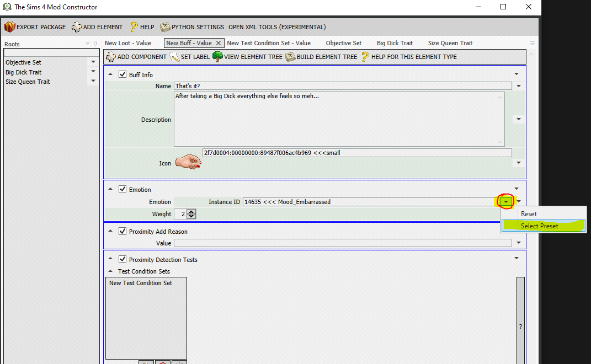Click the Add Element puzzle icon
The width and height of the screenshot is (591, 364).
point(77,27)
